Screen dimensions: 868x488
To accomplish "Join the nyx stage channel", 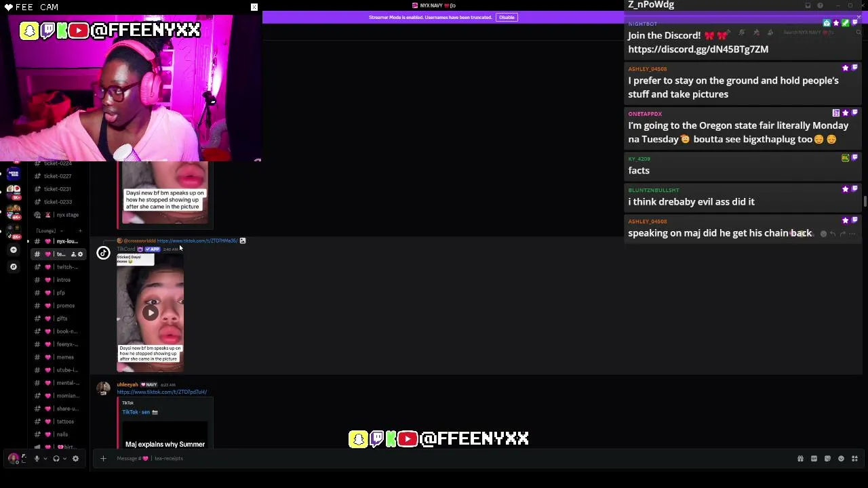I will [58, 215].
